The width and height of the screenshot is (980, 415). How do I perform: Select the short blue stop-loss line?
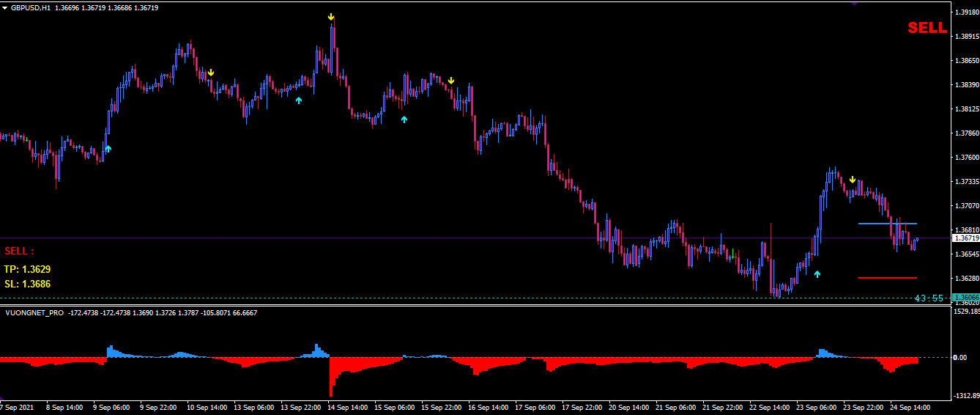point(888,223)
